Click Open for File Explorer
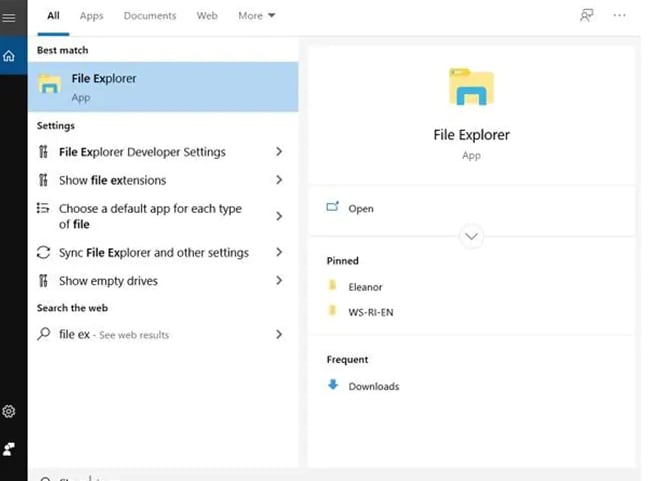 pos(360,208)
